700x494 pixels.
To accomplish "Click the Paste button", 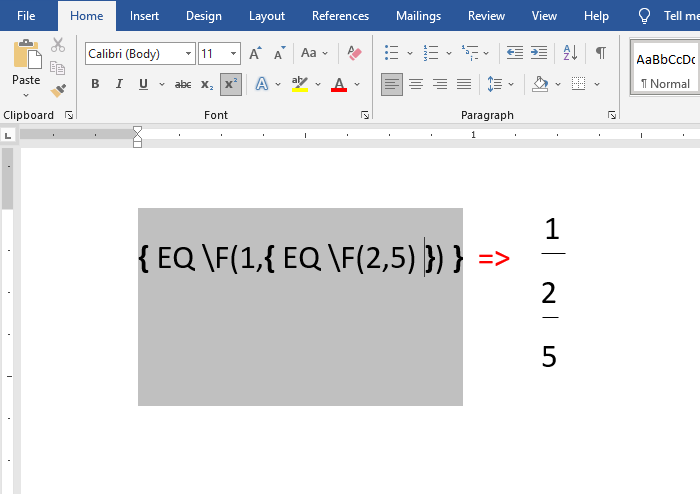I will (26, 65).
